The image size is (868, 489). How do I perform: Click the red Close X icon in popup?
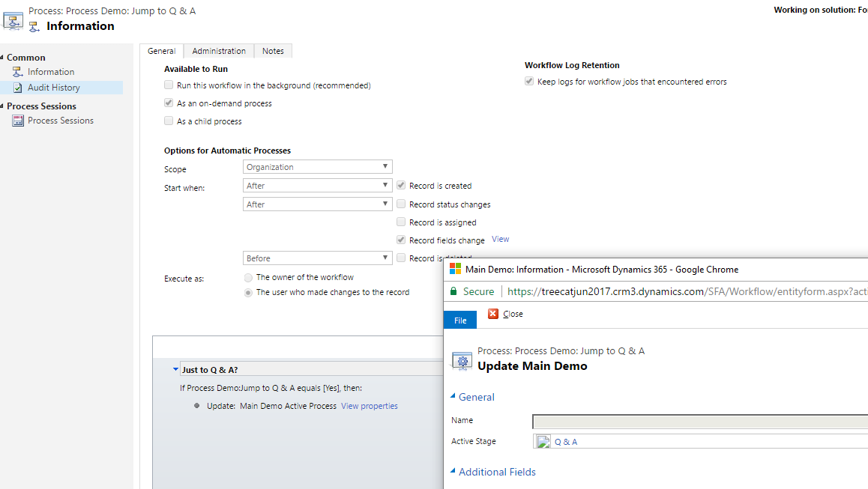click(x=492, y=314)
